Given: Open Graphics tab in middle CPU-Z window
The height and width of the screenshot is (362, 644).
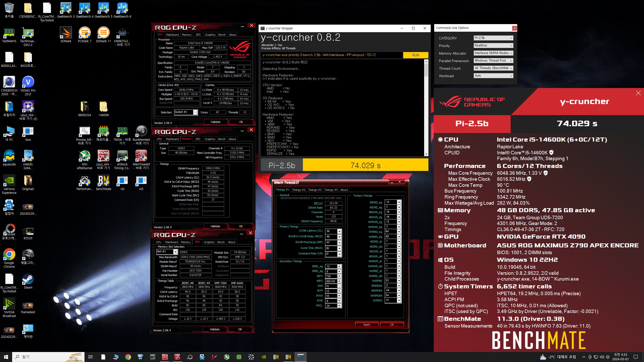Looking at the screenshot, I should pos(210,139).
